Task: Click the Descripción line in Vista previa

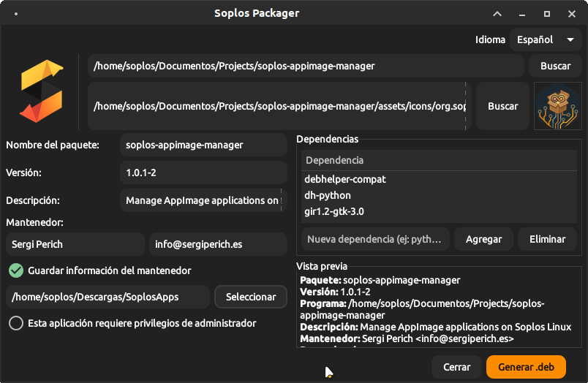Action: click(x=435, y=327)
